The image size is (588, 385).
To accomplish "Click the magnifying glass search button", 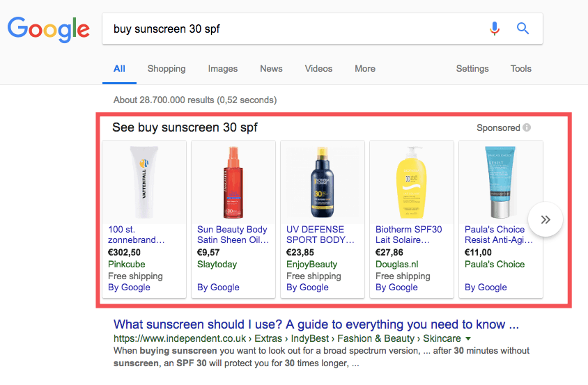I will (x=523, y=29).
